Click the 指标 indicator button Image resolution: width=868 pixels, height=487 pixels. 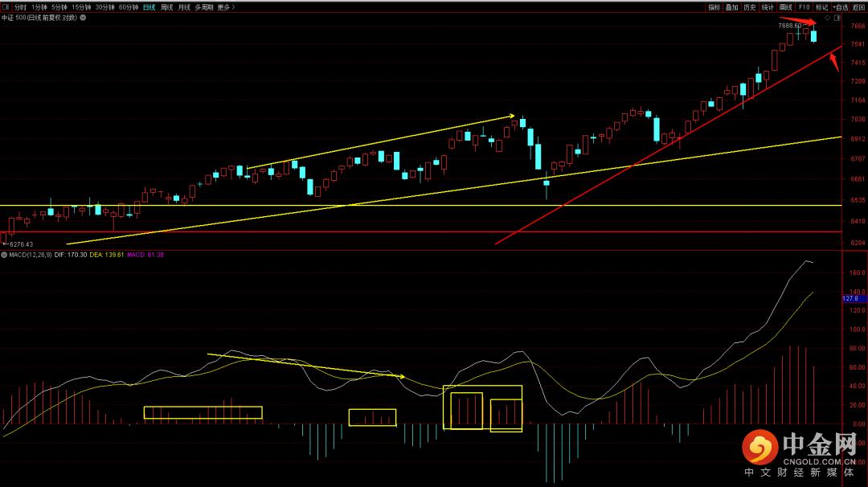(x=714, y=7)
